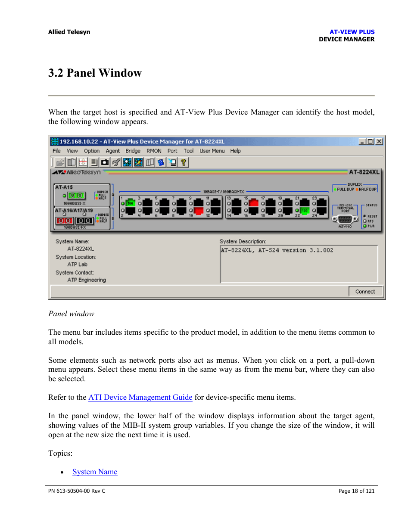Click the RPS status LED
The image size is (411, 532).
tap(364, 221)
